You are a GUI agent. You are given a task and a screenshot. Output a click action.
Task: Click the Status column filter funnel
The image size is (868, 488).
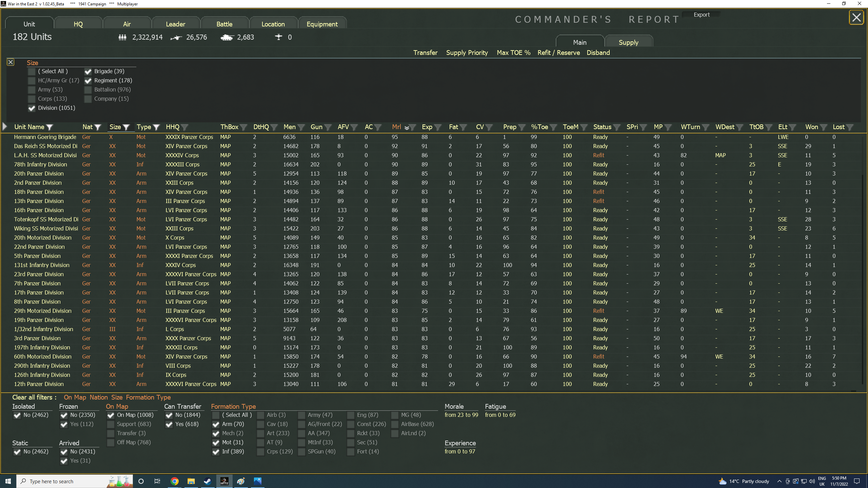coord(617,127)
